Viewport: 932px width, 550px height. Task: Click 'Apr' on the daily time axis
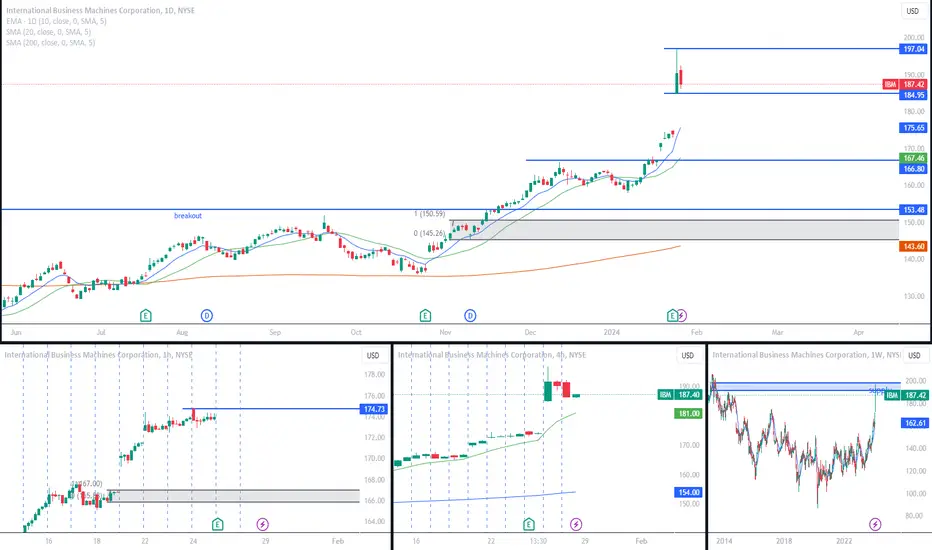[x=858, y=332]
